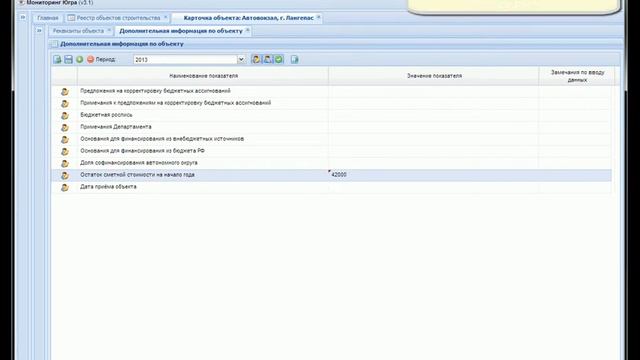Click the Период field showing 2013
The image size is (640, 360).
click(185, 60)
